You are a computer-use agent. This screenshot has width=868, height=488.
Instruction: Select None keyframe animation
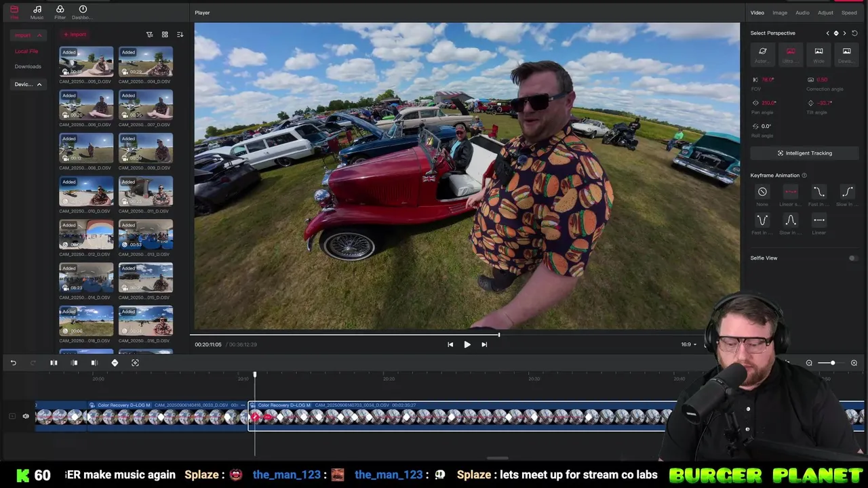tap(762, 192)
